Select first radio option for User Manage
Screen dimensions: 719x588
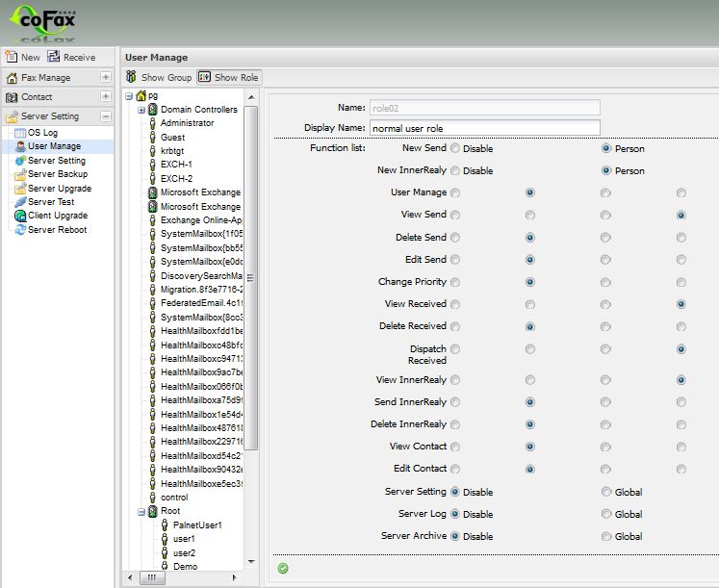click(455, 192)
